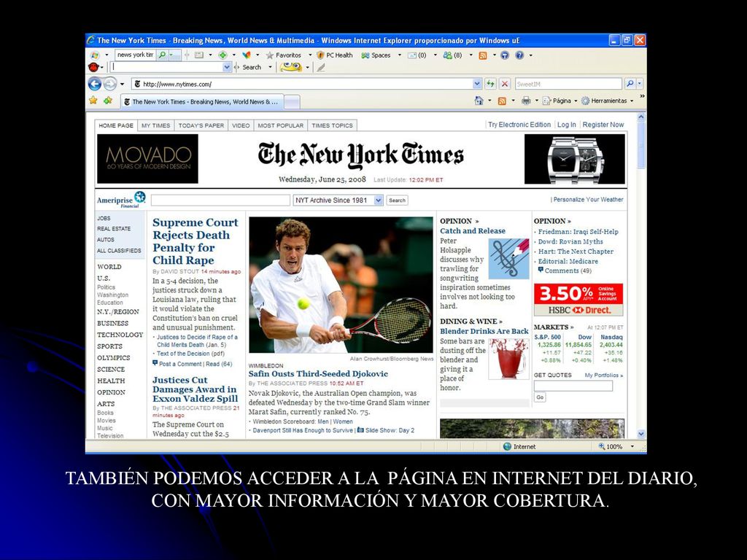
Task: Click the SPORTS section in sidebar
Action: (109, 346)
